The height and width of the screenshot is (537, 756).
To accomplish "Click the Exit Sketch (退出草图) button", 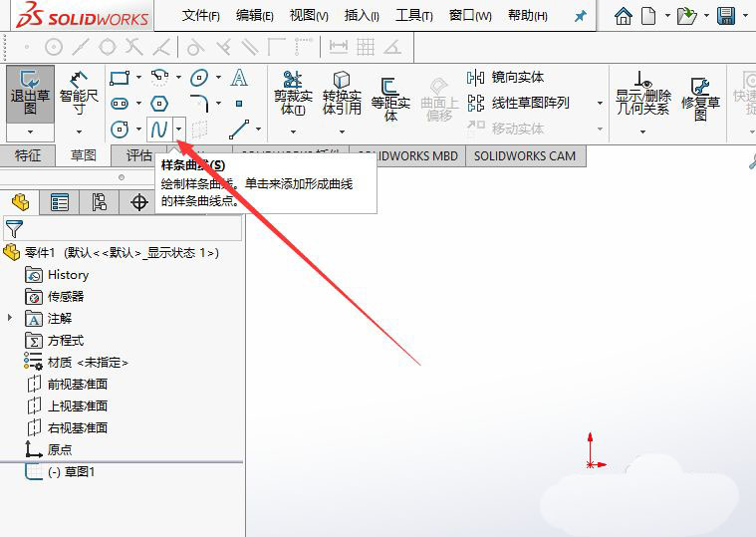I will point(30,95).
